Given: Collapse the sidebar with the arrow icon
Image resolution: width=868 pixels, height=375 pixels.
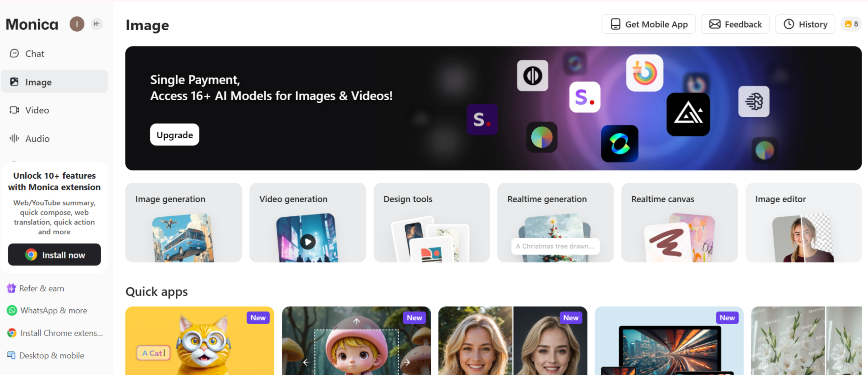Looking at the screenshot, I should (97, 24).
